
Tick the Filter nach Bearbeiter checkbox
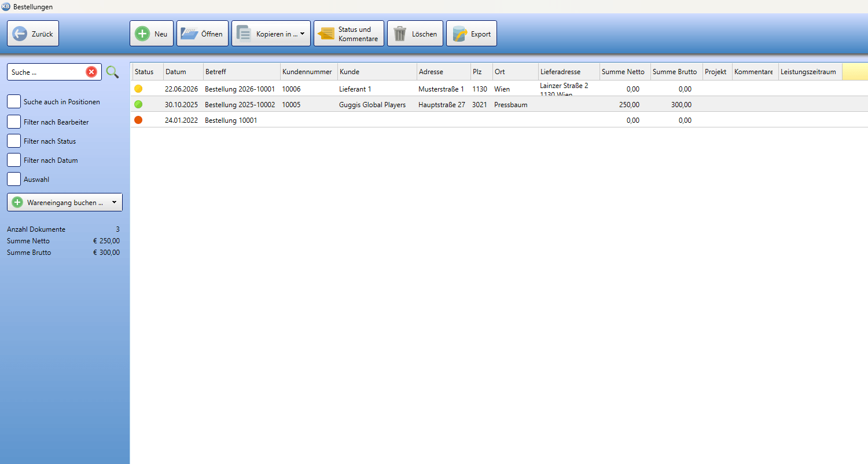point(14,122)
